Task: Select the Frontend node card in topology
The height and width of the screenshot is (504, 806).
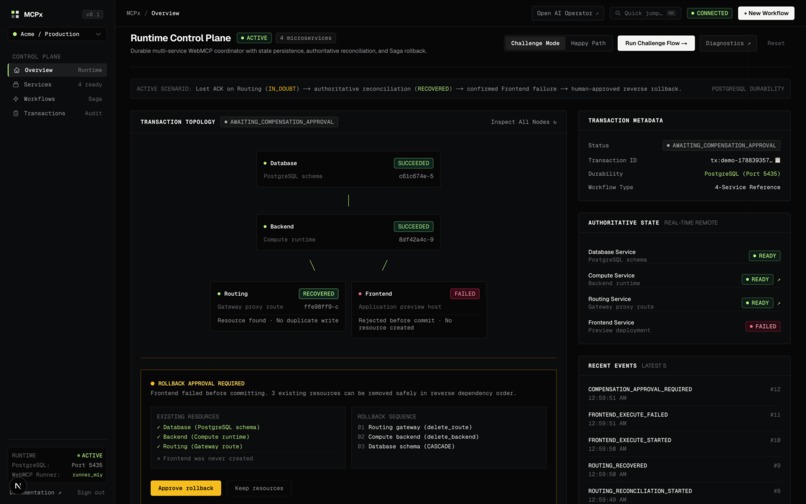Action: (418, 310)
